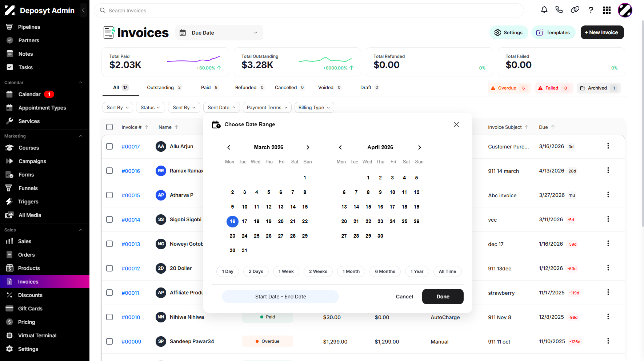Viewport: 644px width, 361px height.
Task: Open the help question mark icon
Action: point(591,10)
